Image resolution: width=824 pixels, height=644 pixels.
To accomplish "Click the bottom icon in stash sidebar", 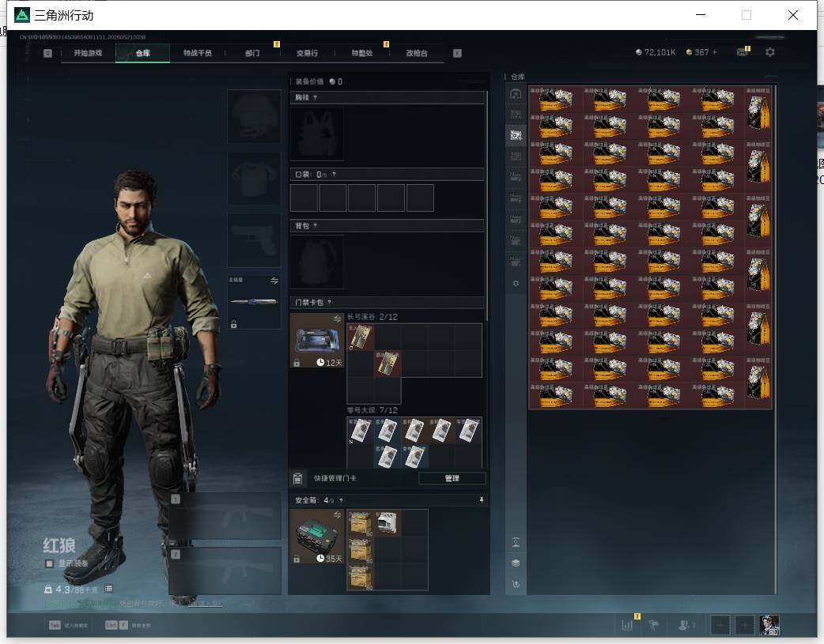I will pos(516,584).
